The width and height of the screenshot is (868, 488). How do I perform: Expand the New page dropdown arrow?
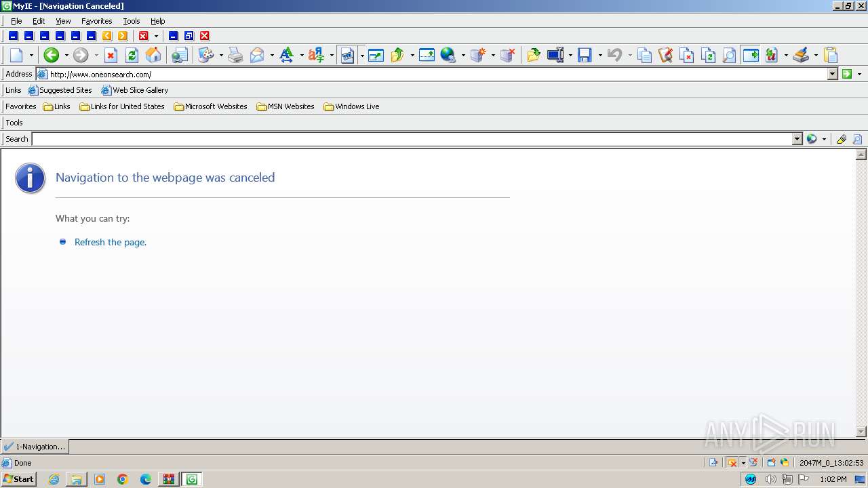(31, 56)
